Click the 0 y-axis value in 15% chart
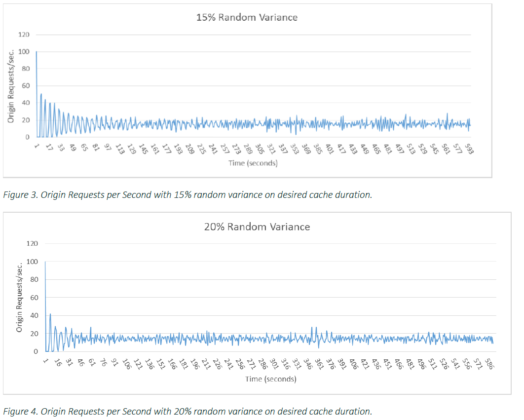The image size is (524, 420). (x=28, y=137)
